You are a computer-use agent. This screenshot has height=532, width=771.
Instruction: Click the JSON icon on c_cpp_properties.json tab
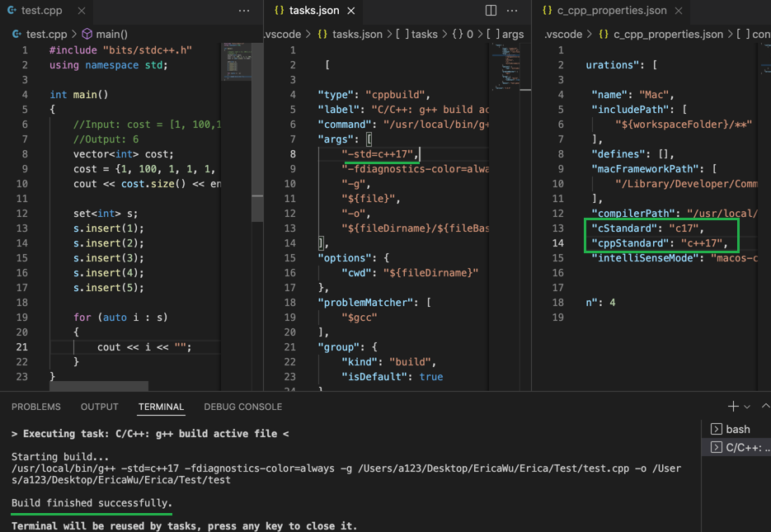coord(546,12)
